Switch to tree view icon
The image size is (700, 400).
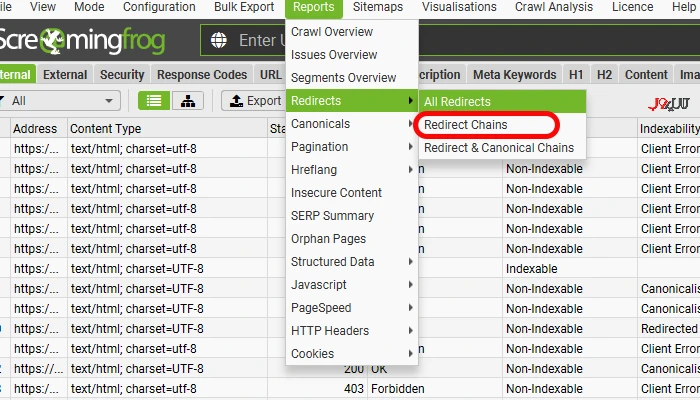coord(188,101)
